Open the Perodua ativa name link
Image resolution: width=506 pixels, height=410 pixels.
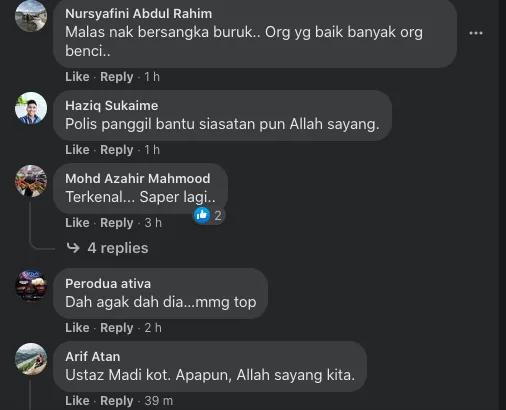point(108,284)
